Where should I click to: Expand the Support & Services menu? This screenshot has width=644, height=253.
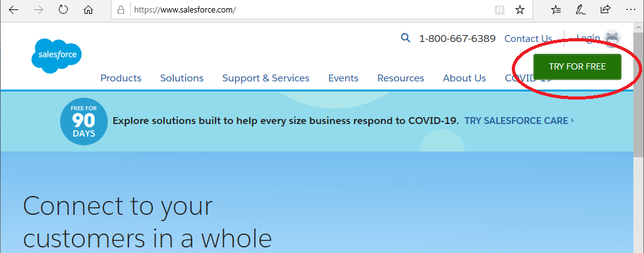coord(266,78)
